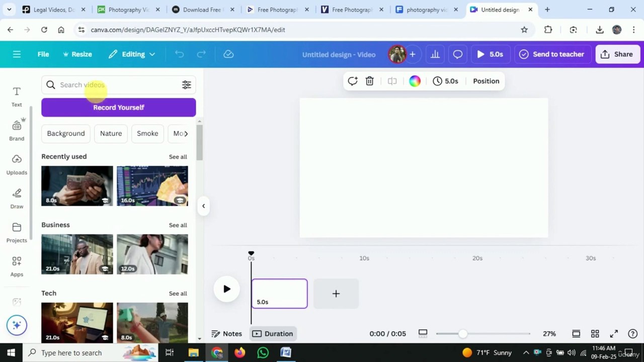Preview the video with the 5.0s play button
The image size is (644, 362).
pos(490,54)
